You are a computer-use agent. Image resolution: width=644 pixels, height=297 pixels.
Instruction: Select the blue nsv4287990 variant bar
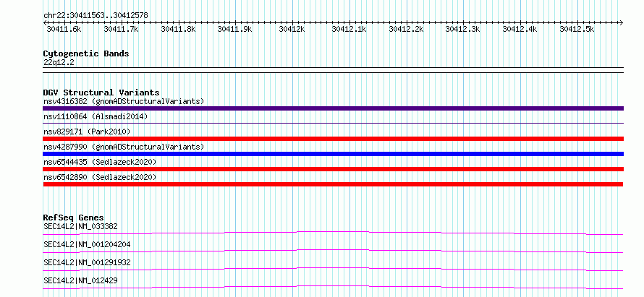click(x=333, y=154)
